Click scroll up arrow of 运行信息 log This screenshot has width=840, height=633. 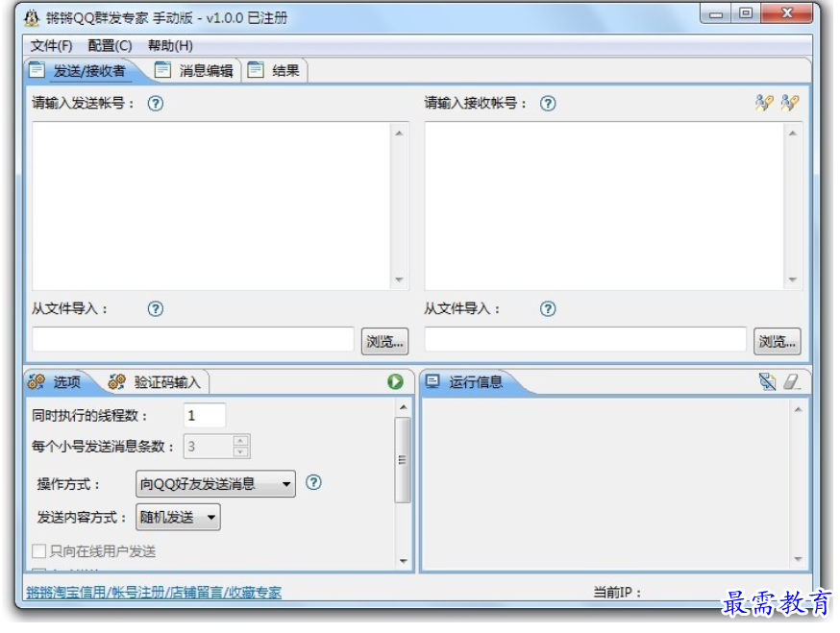799,410
